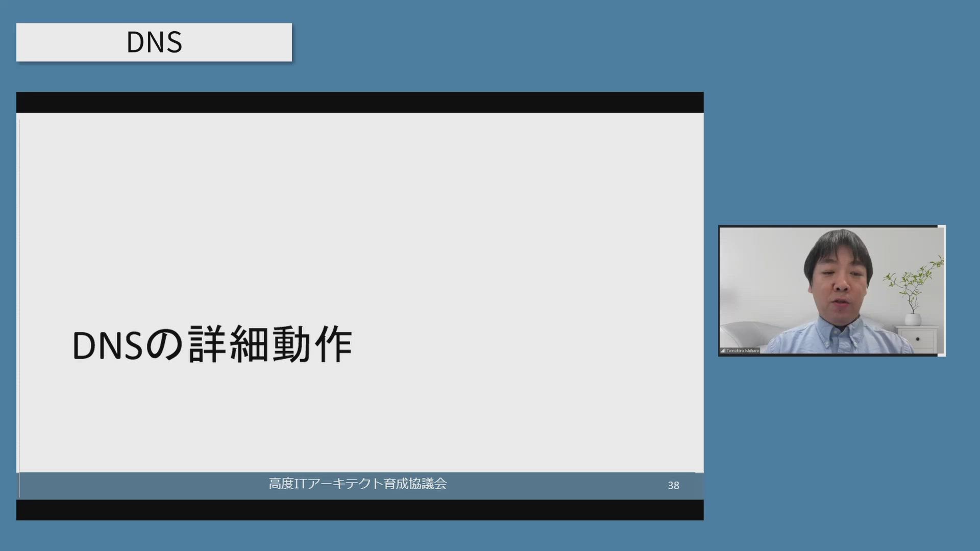Click the black letterbox bar above slide
980x551 pixels.
click(x=360, y=102)
